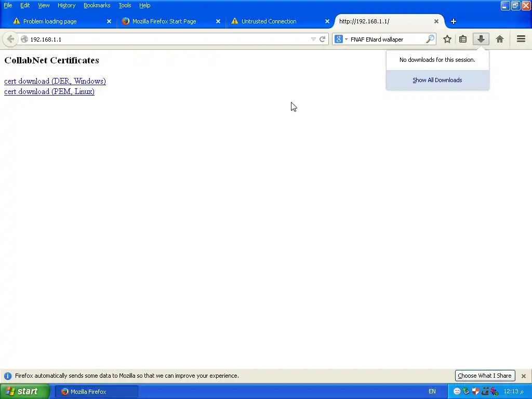Click the magnifier search icon in search box
The width and height of the screenshot is (532, 399).
pyautogui.click(x=430, y=39)
